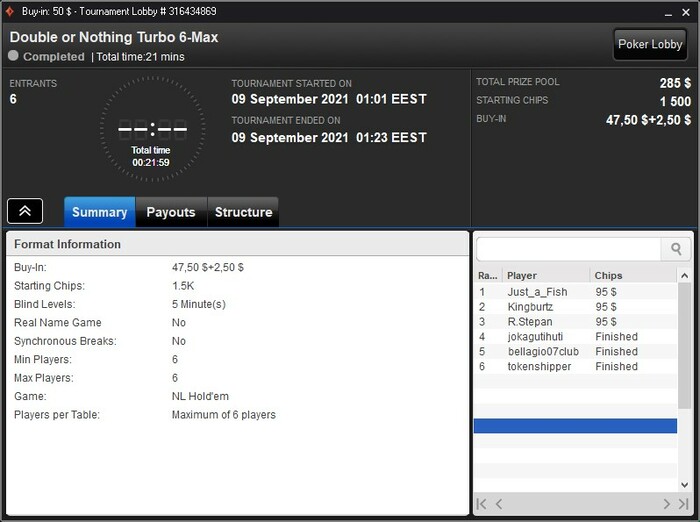
Task: Click scroll up arrow in player list
Action: [x=684, y=276]
